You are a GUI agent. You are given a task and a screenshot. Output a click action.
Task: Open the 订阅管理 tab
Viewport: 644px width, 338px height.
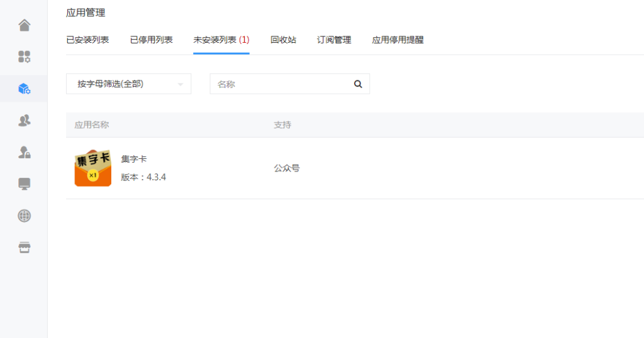click(x=334, y=40)
